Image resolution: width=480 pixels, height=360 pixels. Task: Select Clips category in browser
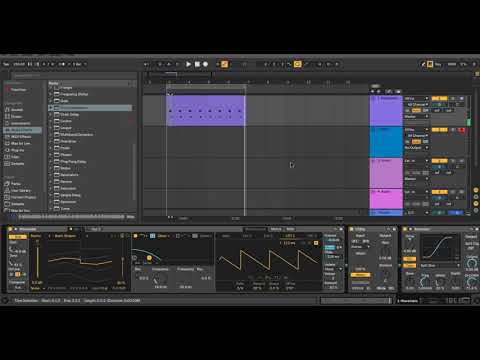(15, 157)
